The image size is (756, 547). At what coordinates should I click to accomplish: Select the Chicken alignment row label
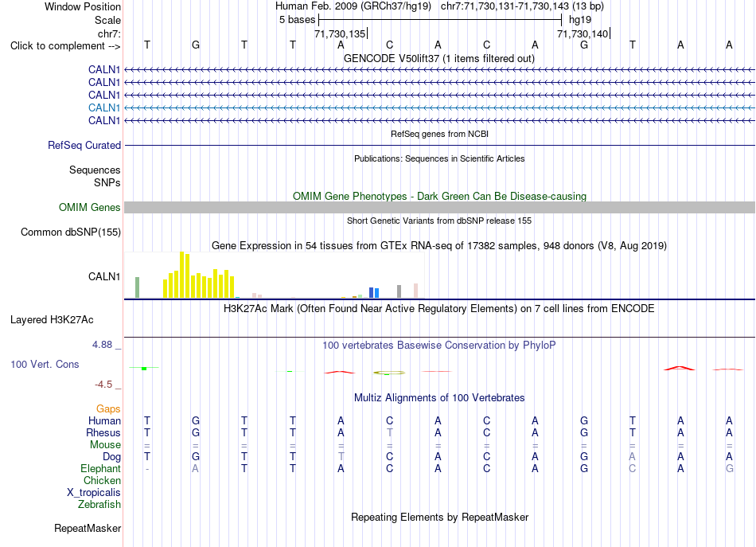pos(102,480)
